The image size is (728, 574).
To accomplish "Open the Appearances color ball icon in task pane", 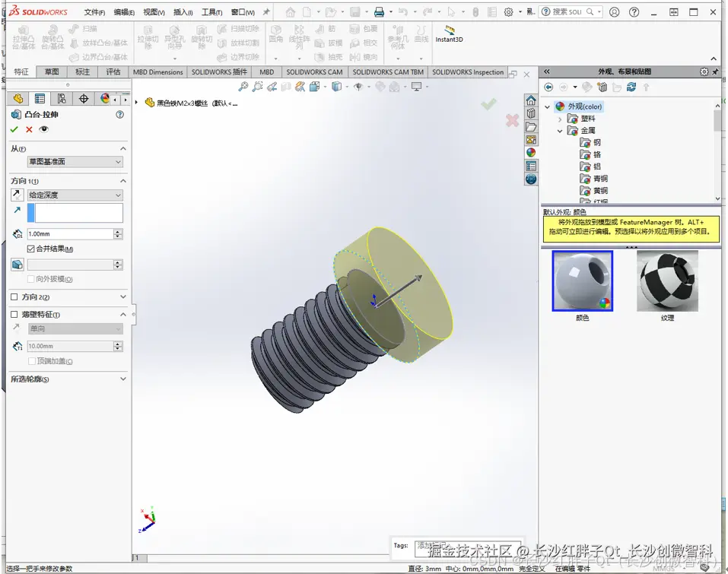I will 531,153.
